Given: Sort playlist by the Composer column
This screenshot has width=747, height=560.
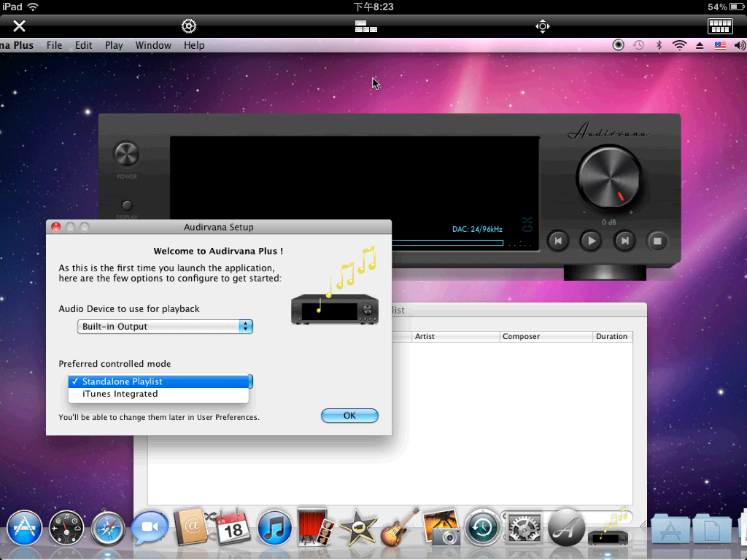Looking at the screenshot, I should click(546, 337).
